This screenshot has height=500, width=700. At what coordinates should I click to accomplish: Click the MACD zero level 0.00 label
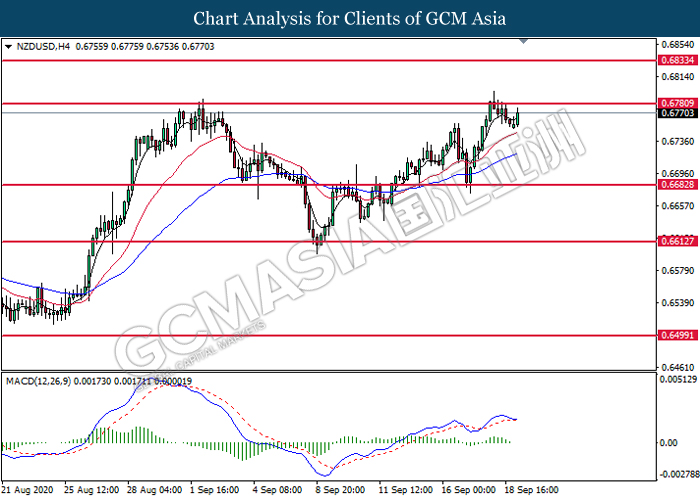[x=668, y=442]
